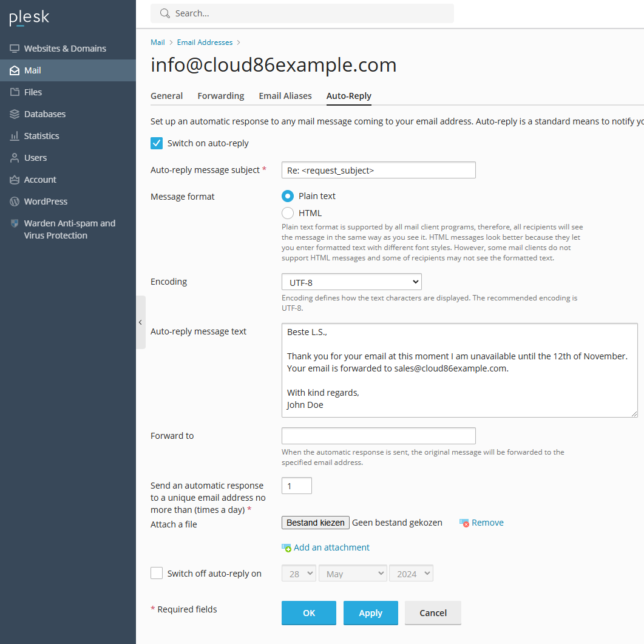Collapse the sidebar with arrow handle
Screen dimensions: 644x644
pos(140,322)
